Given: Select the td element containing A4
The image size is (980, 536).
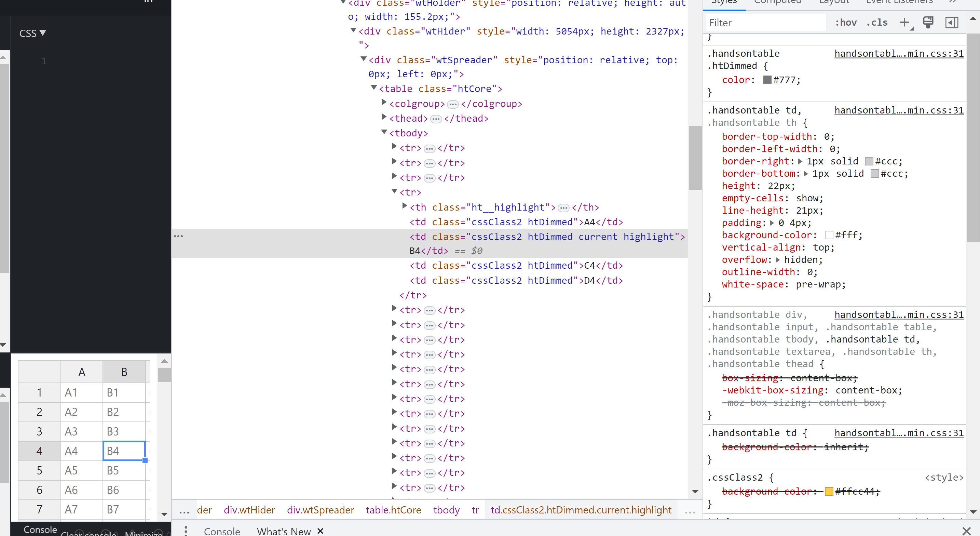Looking at the screenshot, I should click(x=516, y=222).
